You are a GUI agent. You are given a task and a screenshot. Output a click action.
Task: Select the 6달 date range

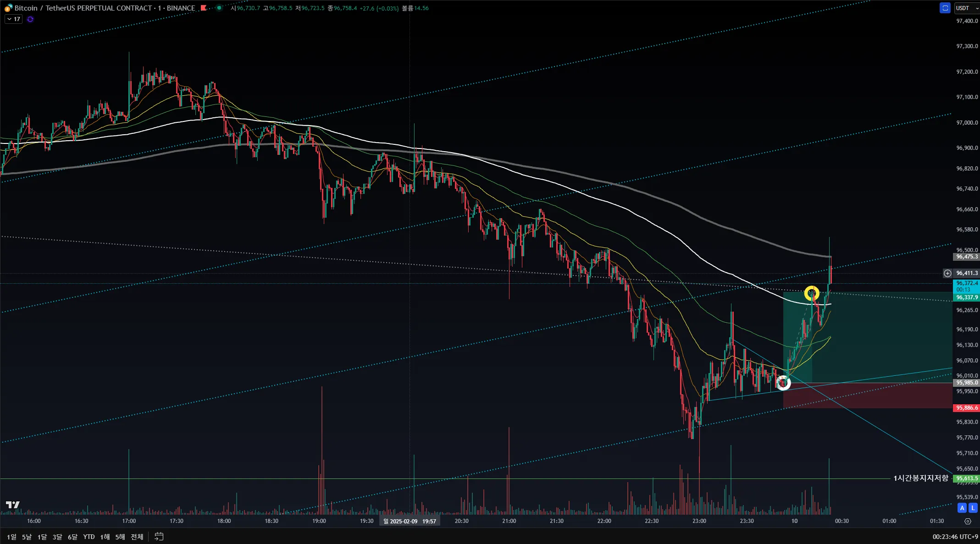coord(72,537)
